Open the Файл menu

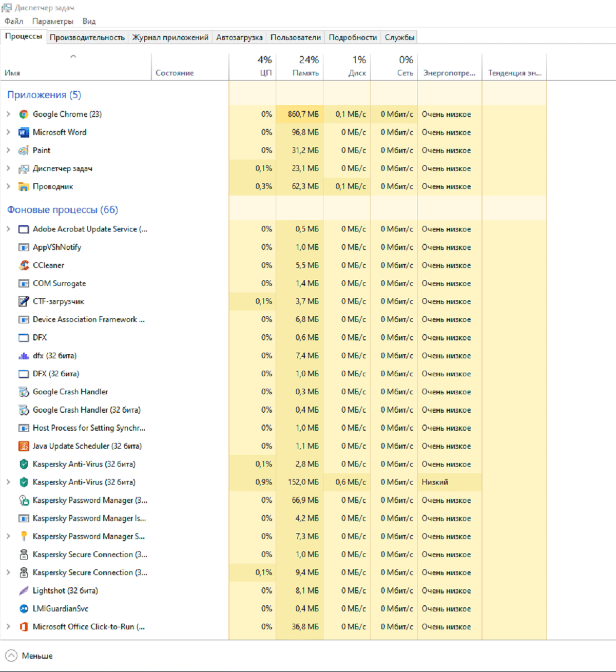(x=14, y=21)
